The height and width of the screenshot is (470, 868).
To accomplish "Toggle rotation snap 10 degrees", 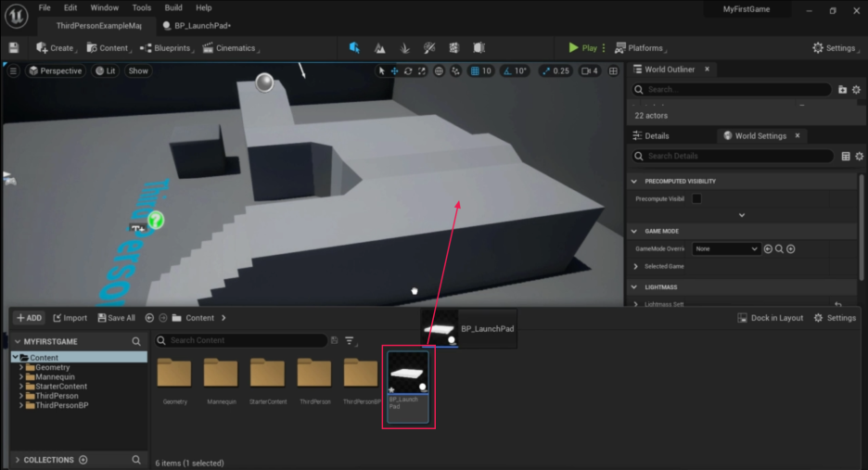I will tap(515, 70).
